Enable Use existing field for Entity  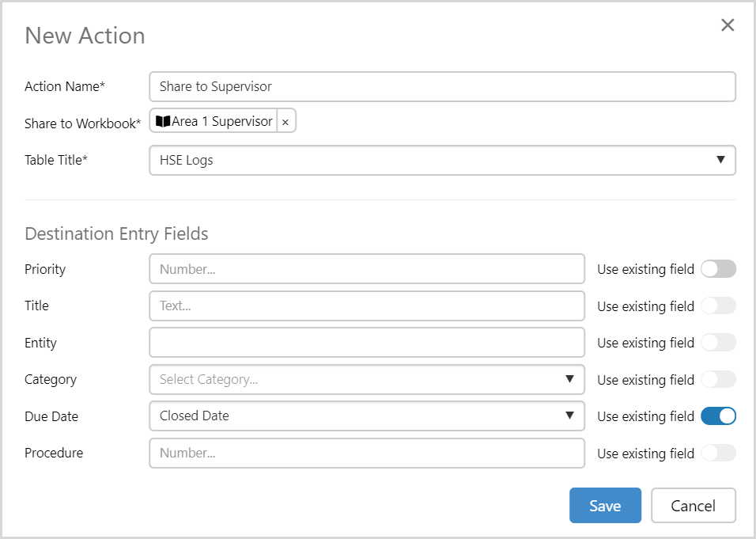click(x=718, y=343)
